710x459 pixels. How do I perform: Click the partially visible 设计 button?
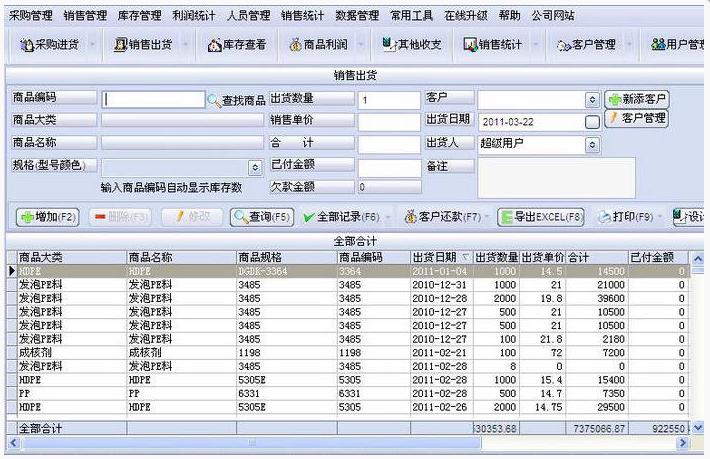(x=688, y=217)
